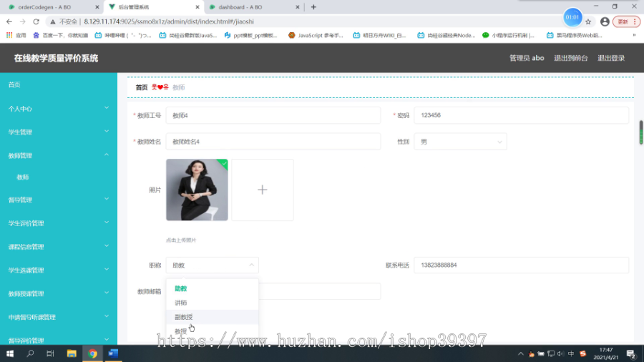Expand the 课程信息管理 menu
644x362 pixels.
pos(59,246)
